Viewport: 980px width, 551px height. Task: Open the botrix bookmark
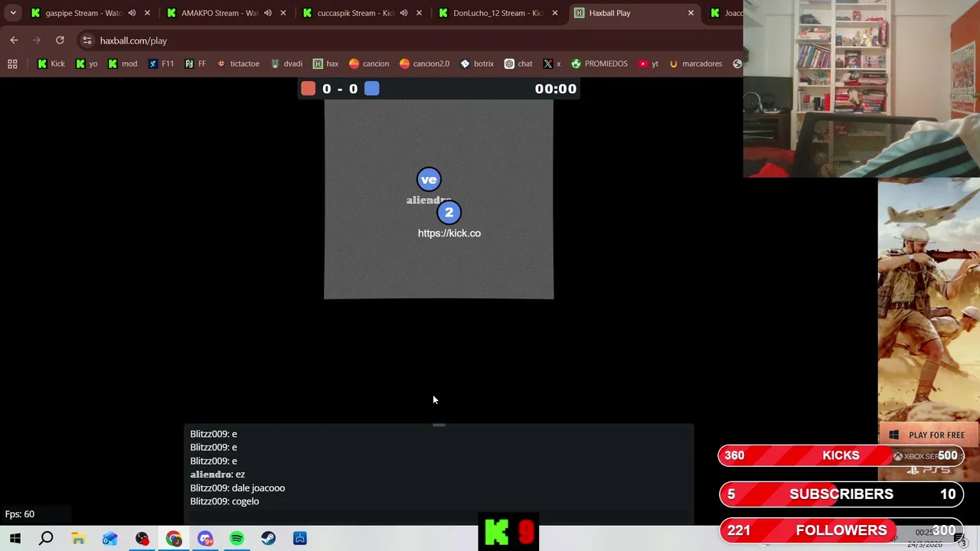click(x=476, y=64)
